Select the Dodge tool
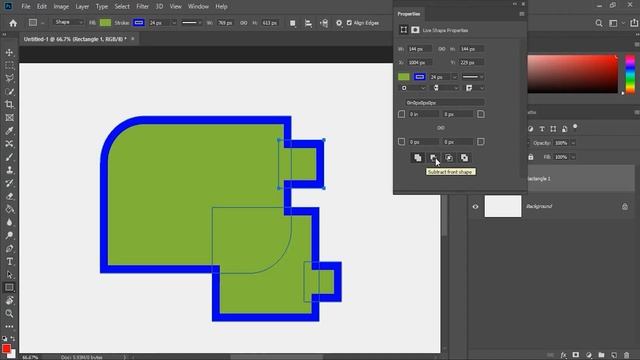 pos(9,235)
